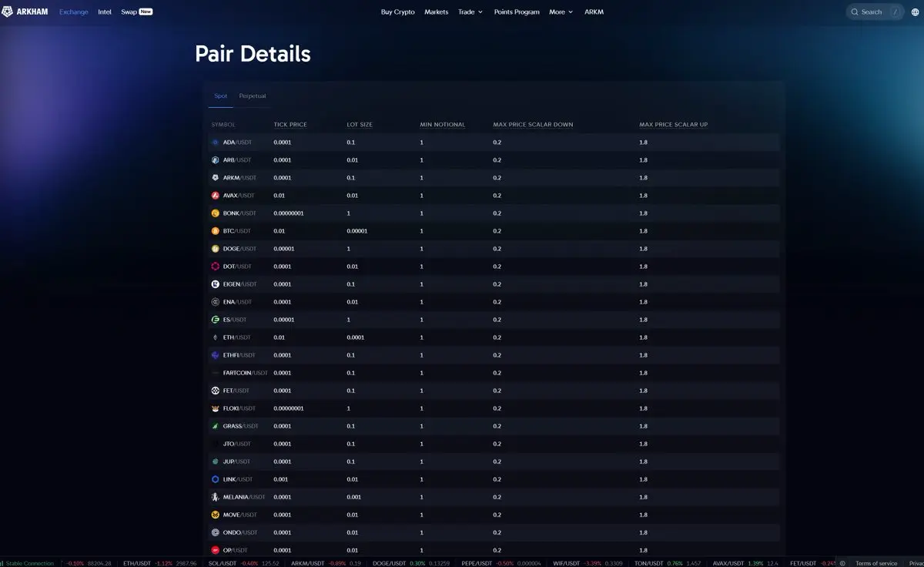Click the Symbol column header

(223, 125)
